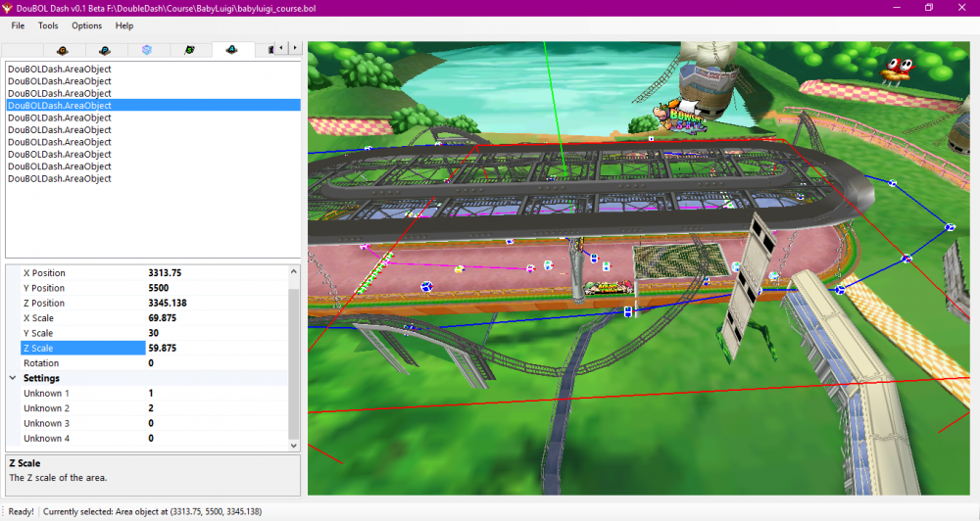Click the Ready! status text
The height and width of the screenshot is (521, 980).
click(x=22, y=511)
